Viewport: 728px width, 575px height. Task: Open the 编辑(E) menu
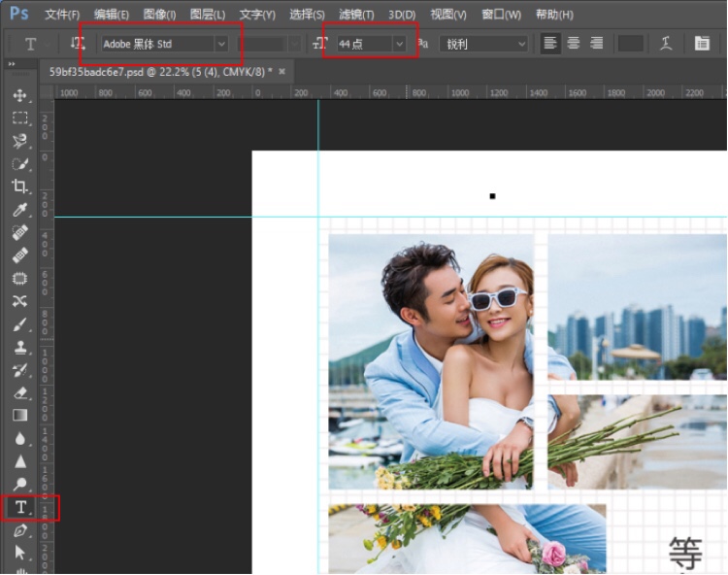pyautogui.click(x=111, y=15)
